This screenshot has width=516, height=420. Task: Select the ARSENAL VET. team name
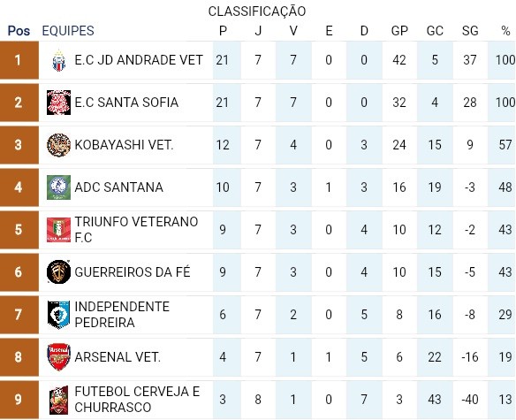[118, 357]
